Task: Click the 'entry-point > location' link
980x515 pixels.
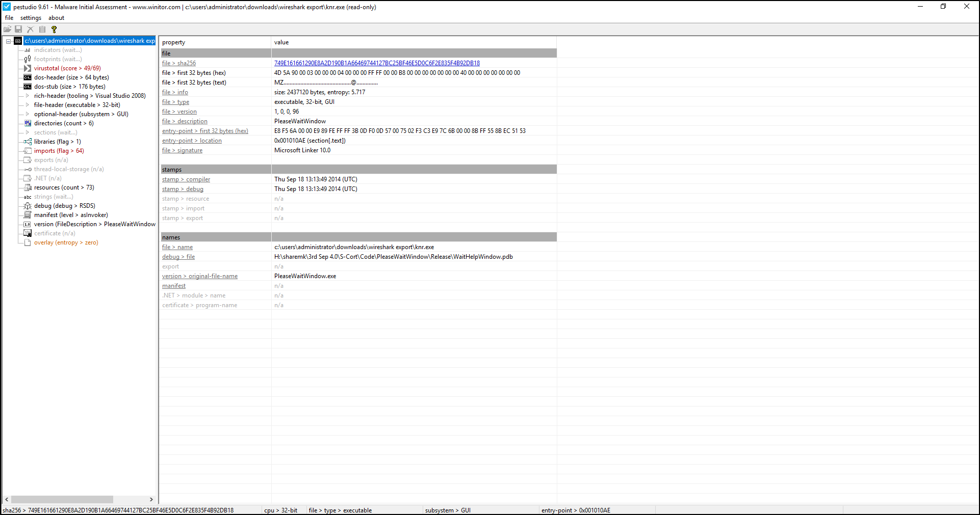Action: [x=192, y=141]
